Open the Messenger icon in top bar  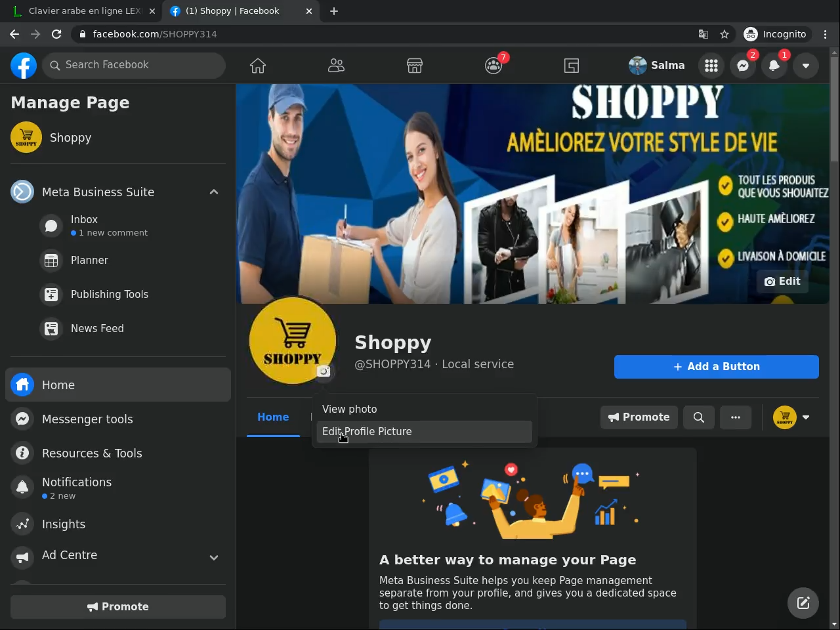tap(743, 66)
